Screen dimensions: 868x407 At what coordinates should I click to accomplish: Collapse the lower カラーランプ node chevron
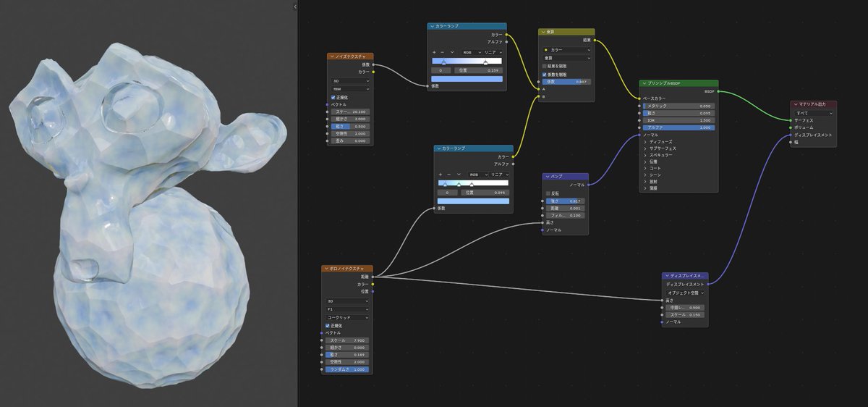point(438,148)
